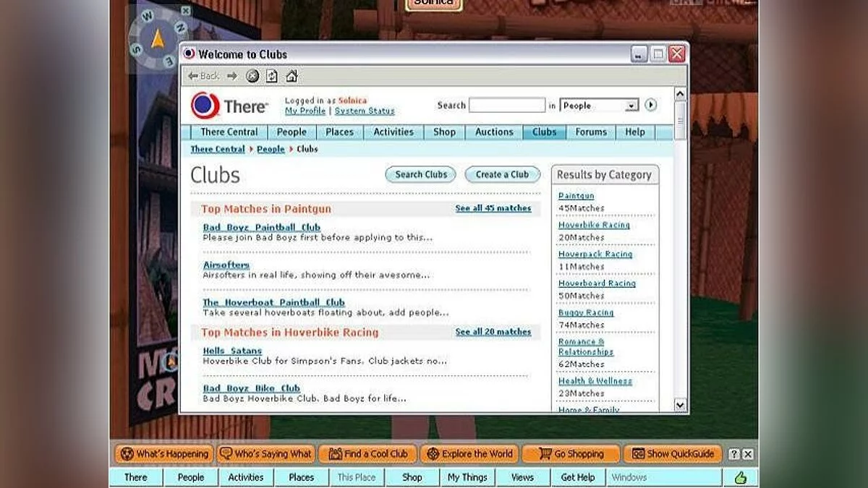Viewport: 868px width, 488px height.
Task: Open the There menu in bottom bar
Action: tap(136, 477)
